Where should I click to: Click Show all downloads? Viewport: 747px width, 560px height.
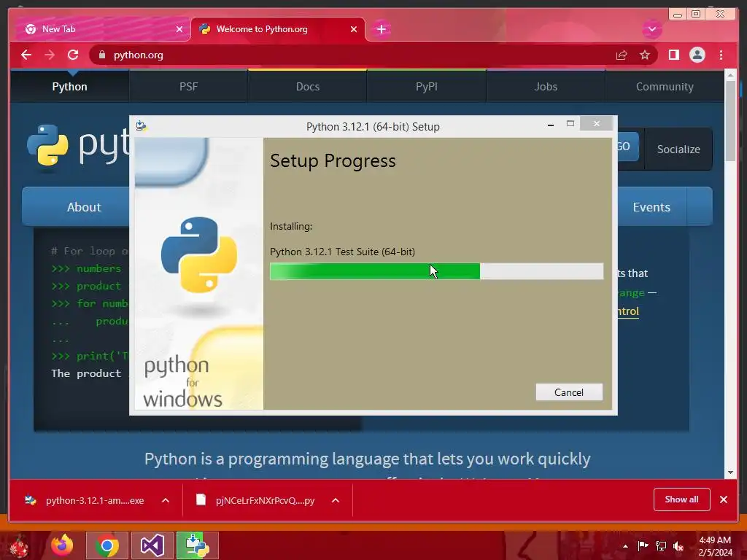point(682,499)
